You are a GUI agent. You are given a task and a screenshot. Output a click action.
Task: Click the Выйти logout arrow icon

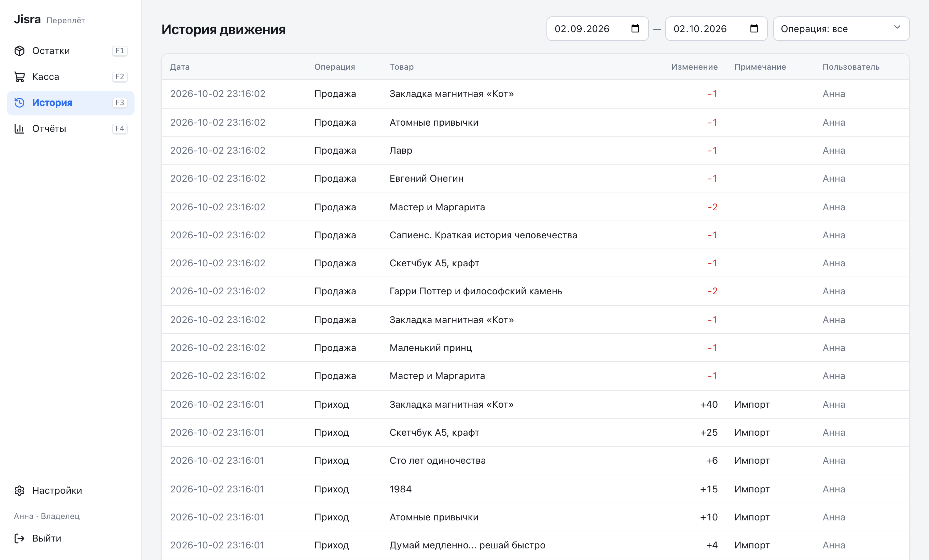19,538
